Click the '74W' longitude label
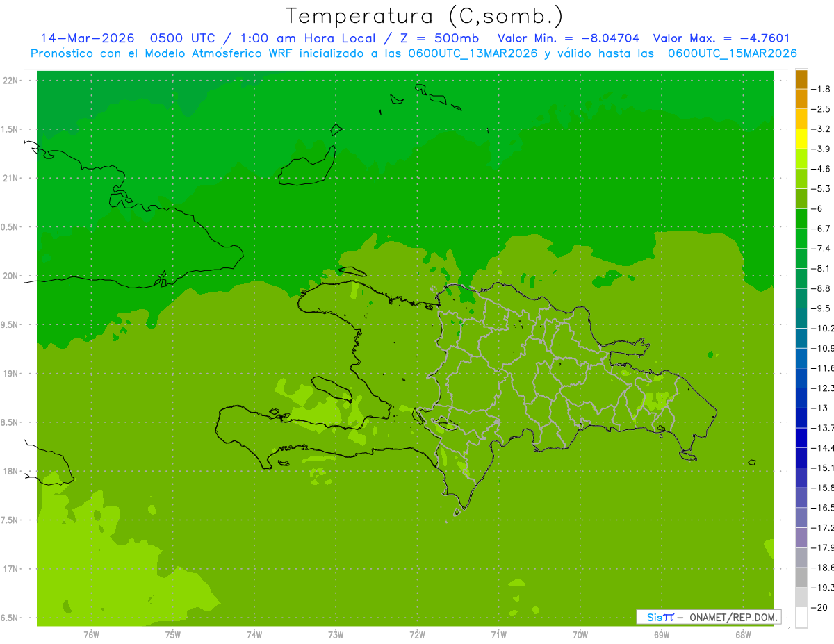The width and height of the screenshot is (834, 644). 254,635
